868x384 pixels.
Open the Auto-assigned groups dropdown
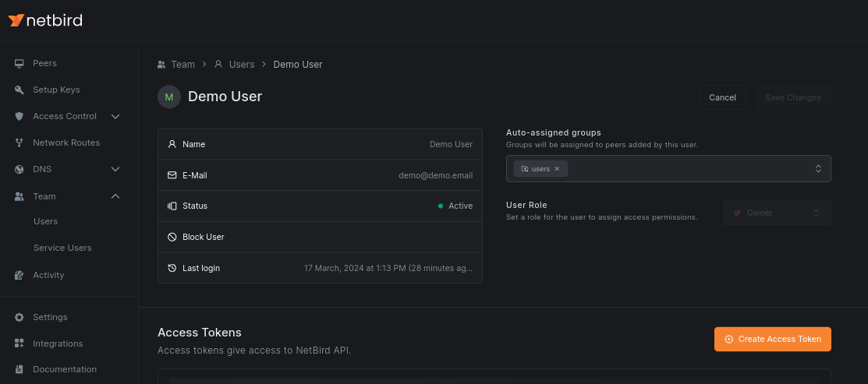point(818,169)
